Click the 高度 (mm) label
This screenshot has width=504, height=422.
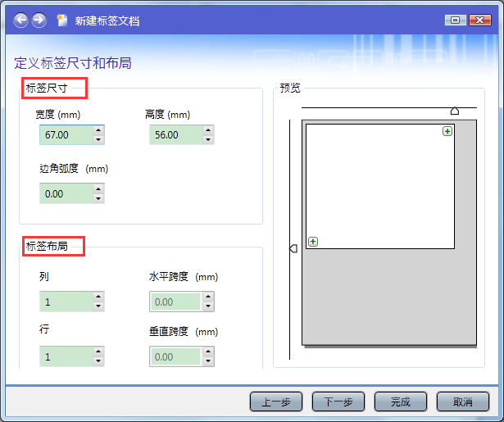[167, 115]
